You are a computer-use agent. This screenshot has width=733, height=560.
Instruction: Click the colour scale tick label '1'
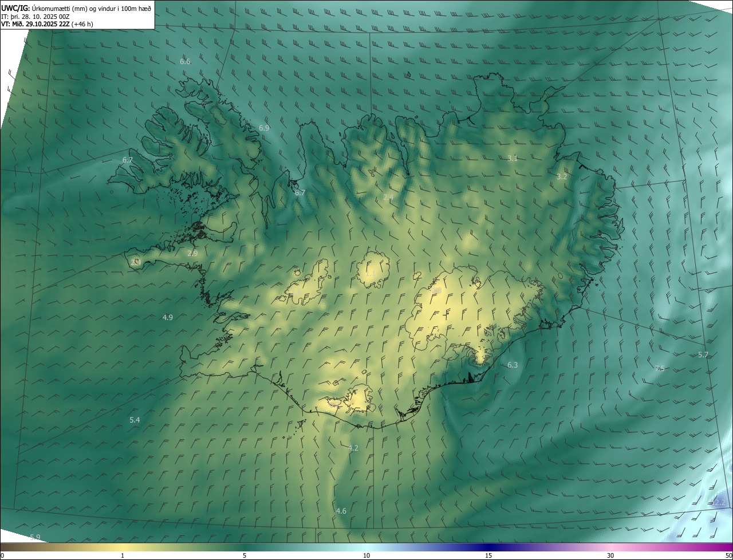point(123,555)
